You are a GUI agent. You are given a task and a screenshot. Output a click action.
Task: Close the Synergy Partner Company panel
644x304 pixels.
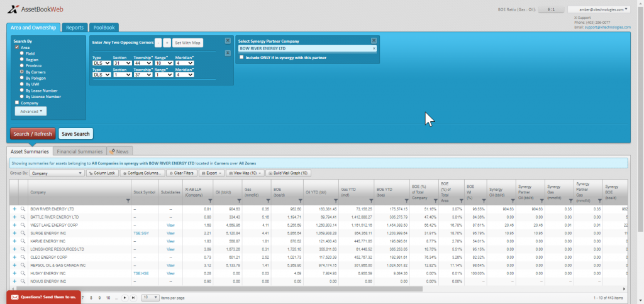[x=374, y=41]
